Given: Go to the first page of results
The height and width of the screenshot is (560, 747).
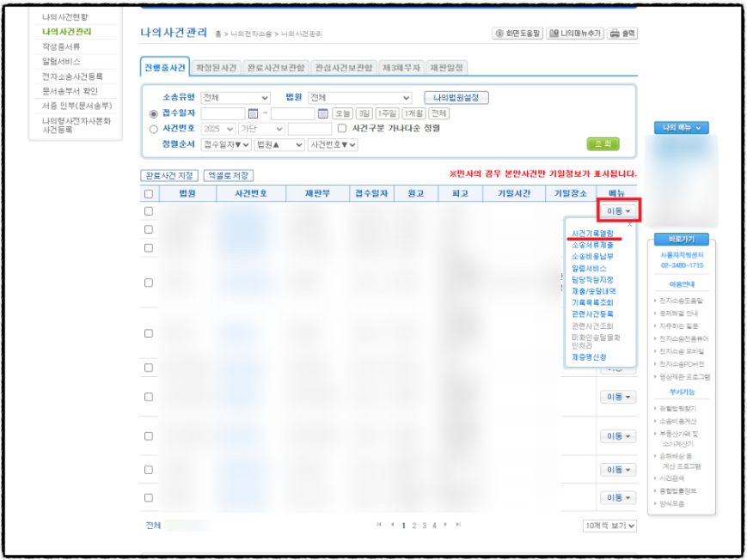Looking at the screenshot, I should click(379, 525).
